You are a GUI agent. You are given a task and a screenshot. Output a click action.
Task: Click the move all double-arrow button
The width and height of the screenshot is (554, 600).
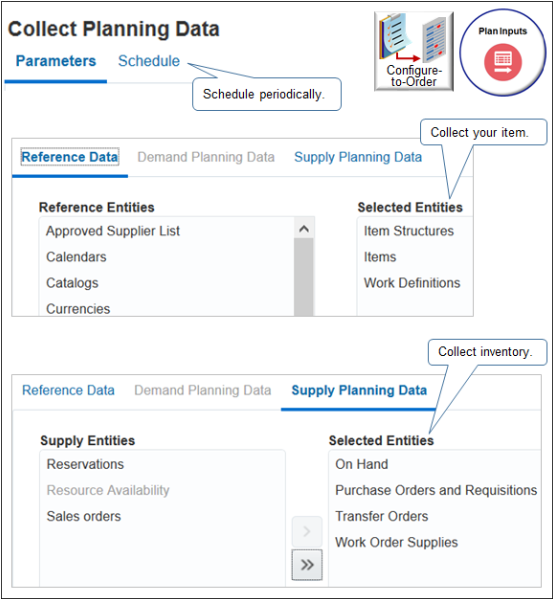pyautogui.click(x=307, y=565)
